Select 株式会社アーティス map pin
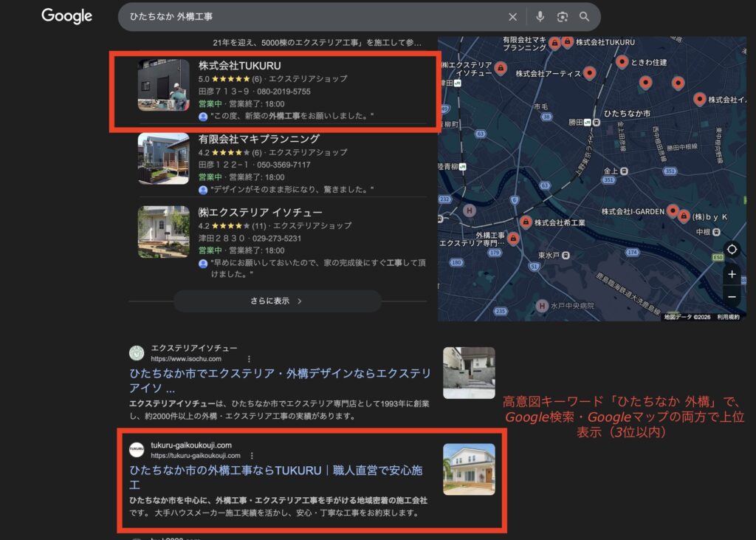Image resolution: width=756 pixels, height=540 pixels. pyautogui.click(x=590, y=73)
